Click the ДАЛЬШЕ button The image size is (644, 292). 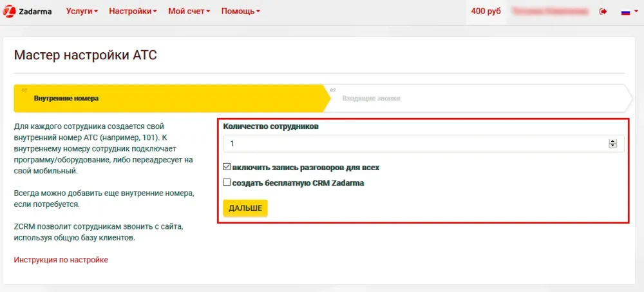245,208
